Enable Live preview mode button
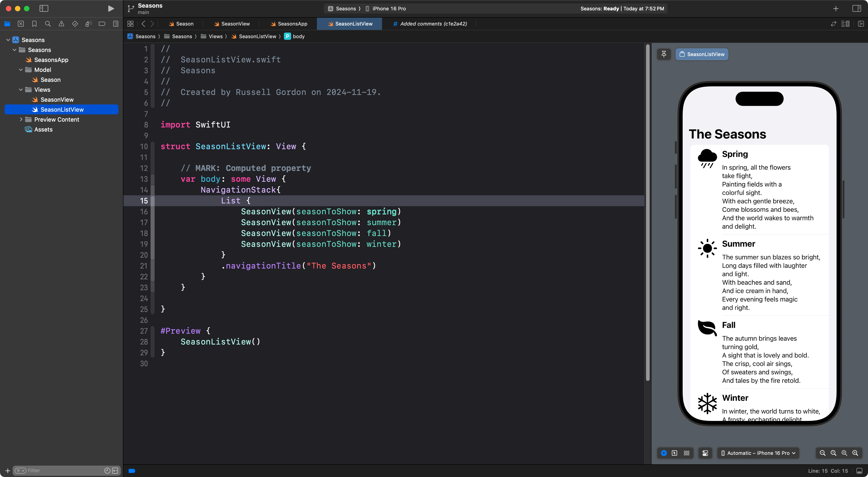 tap(664, 453)
